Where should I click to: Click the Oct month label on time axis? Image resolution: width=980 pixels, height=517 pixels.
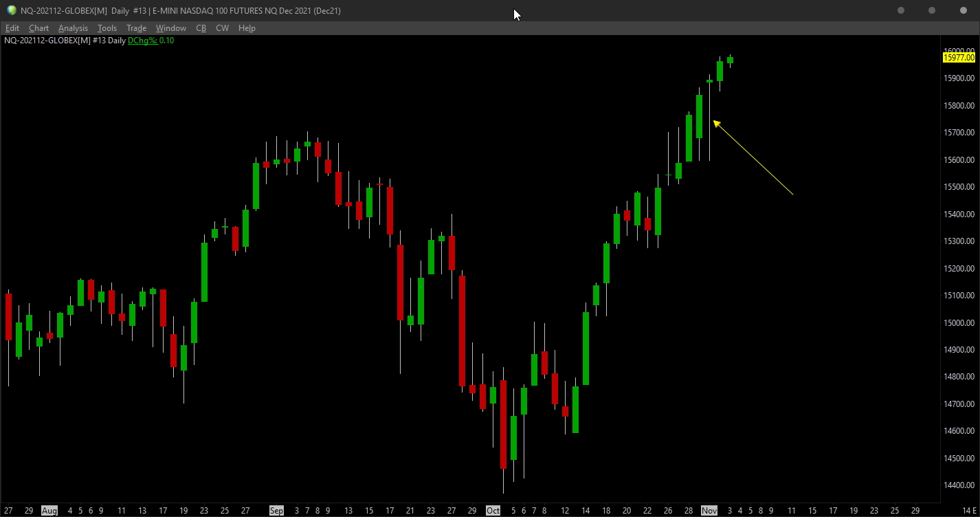pyautogui.click(x=493, y=511)
